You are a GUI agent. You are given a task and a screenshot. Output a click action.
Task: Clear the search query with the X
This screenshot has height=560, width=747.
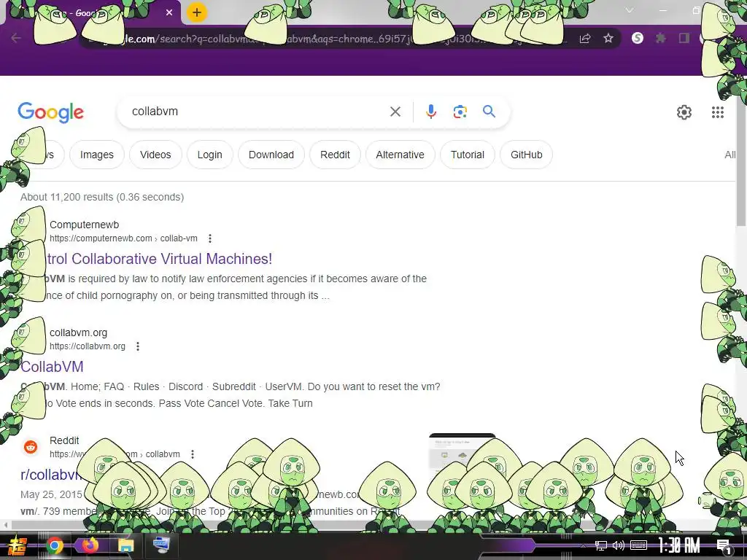point(395,112)
